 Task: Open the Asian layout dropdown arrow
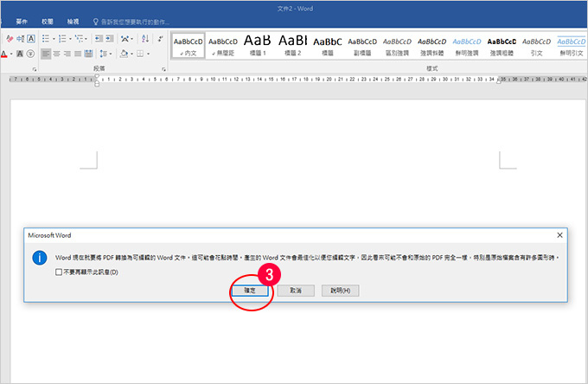[x=132, y=39]
